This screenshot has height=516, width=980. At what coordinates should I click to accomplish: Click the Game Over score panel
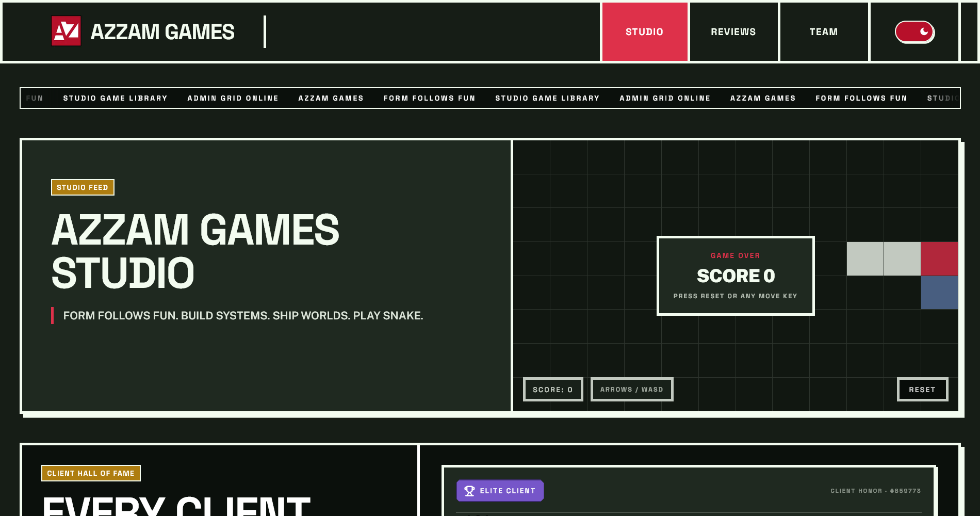pos(736,276)
